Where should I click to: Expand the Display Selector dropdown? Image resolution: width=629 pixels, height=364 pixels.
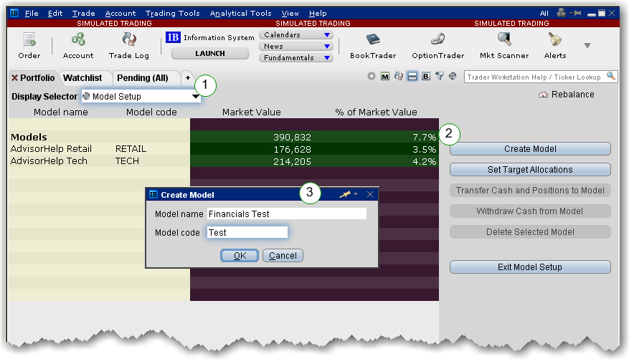point(194,97)
